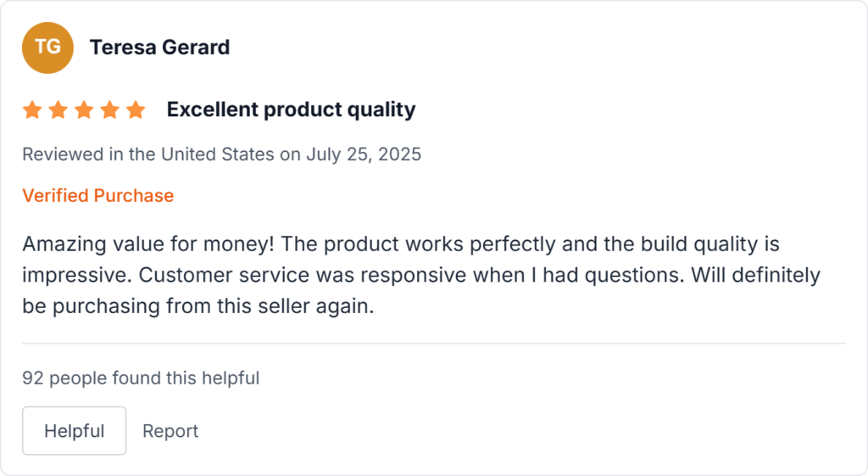
Task: Click the third rating star
Action: (x=84, y=109)
